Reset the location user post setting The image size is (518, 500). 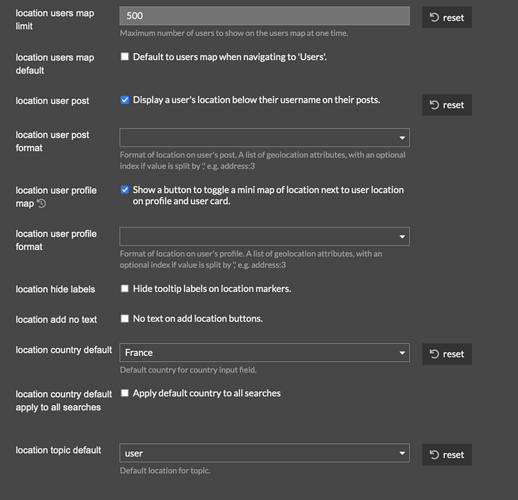[447, 105]
